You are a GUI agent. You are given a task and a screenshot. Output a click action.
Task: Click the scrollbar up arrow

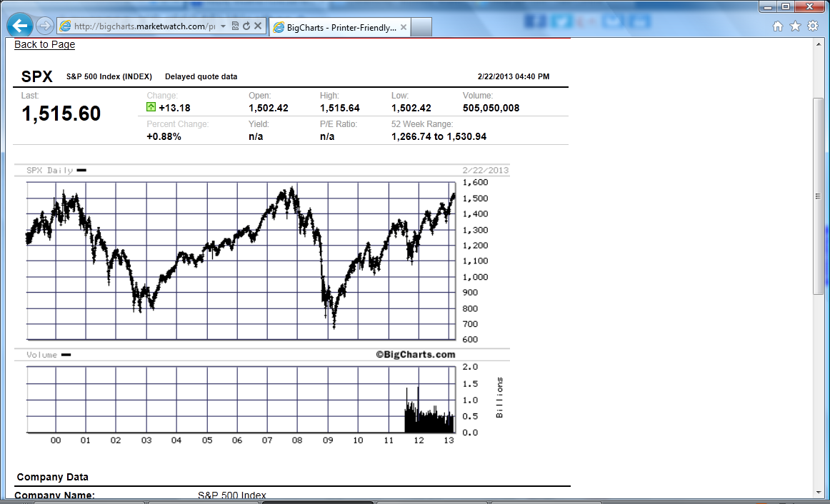818,44
